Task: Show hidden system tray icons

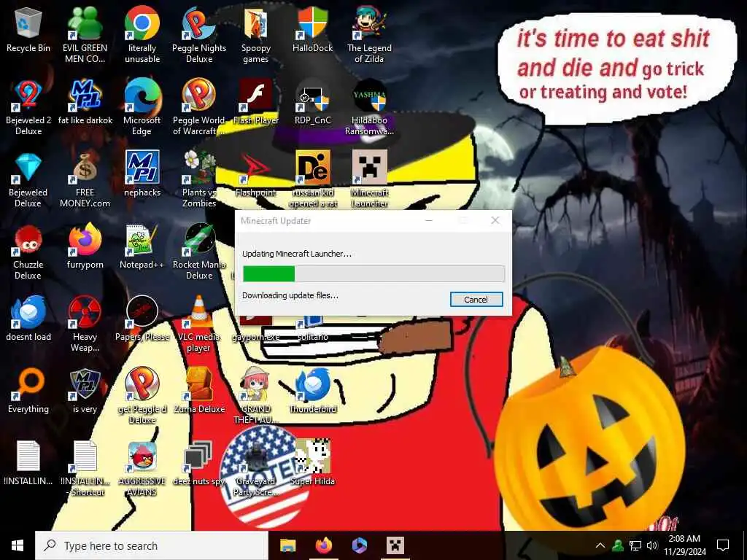Action: (x=600, y=545)
